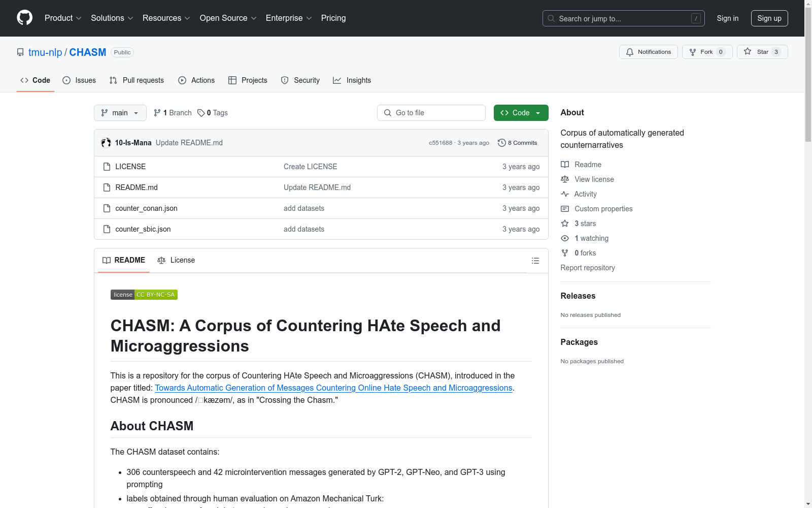
Task: Expand the Solutions menu
Action: pos(112,18)
